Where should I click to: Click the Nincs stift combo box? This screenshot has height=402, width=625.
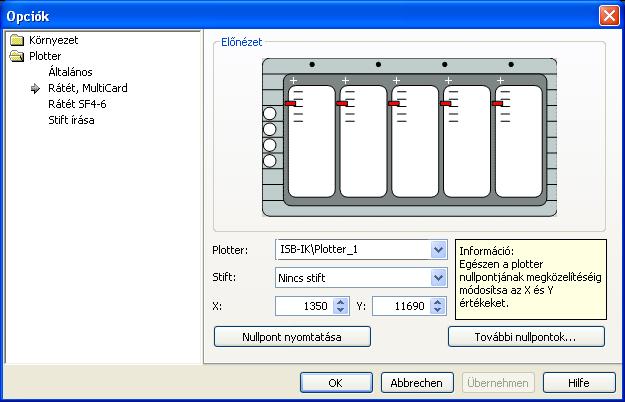(x=361, y=278)
